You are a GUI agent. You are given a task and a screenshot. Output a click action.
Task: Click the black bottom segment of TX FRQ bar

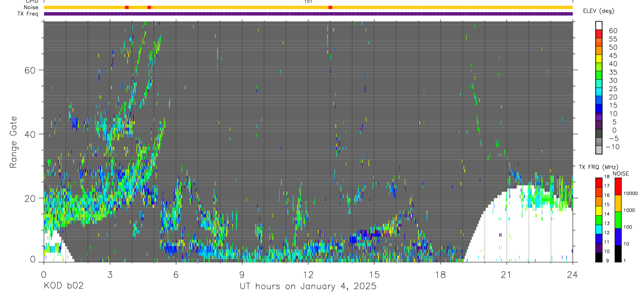tap(599, 257)
